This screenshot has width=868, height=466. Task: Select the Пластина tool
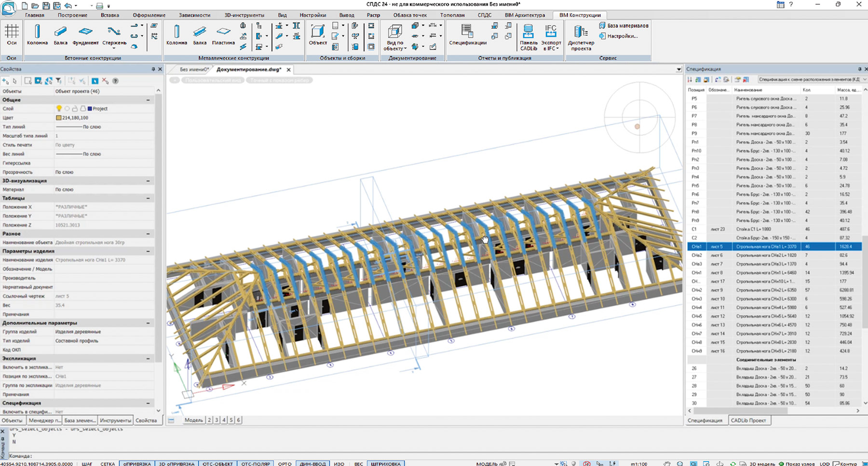click(x=223, y=35)
